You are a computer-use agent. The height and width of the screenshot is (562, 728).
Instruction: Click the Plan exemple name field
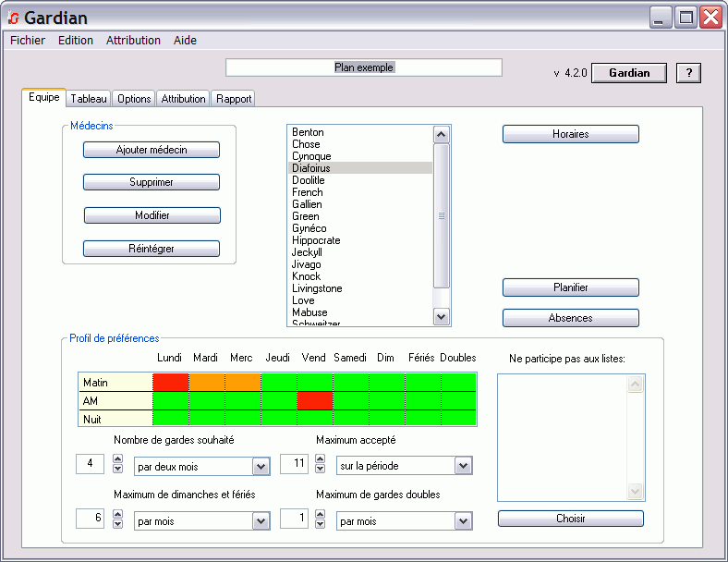click(x=364, y=67)
